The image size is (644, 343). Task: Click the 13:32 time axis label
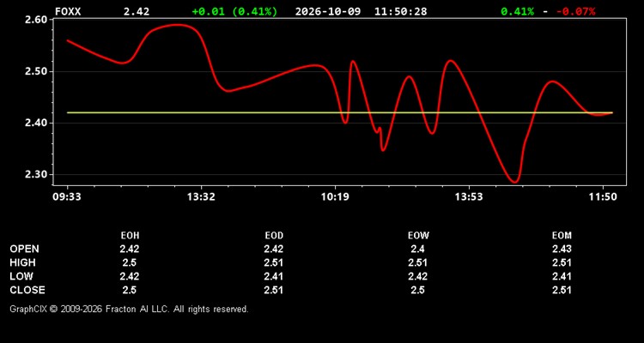click(x=201, y=197)
